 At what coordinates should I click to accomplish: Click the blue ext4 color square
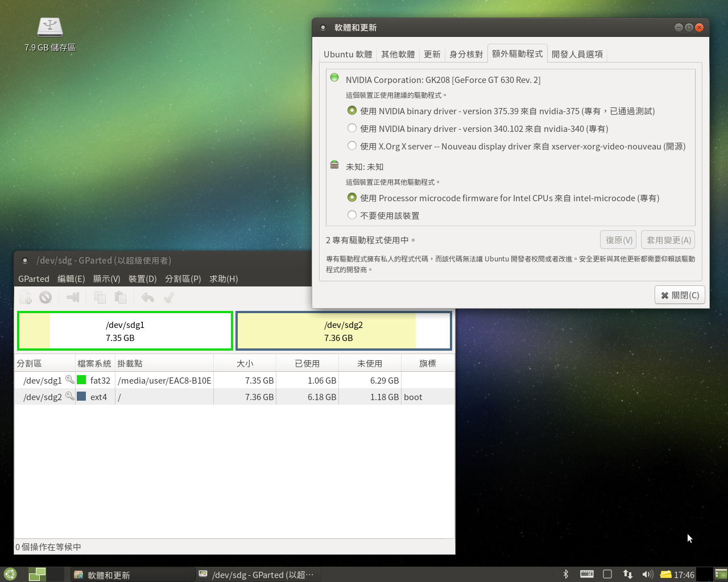coord(81,396)
